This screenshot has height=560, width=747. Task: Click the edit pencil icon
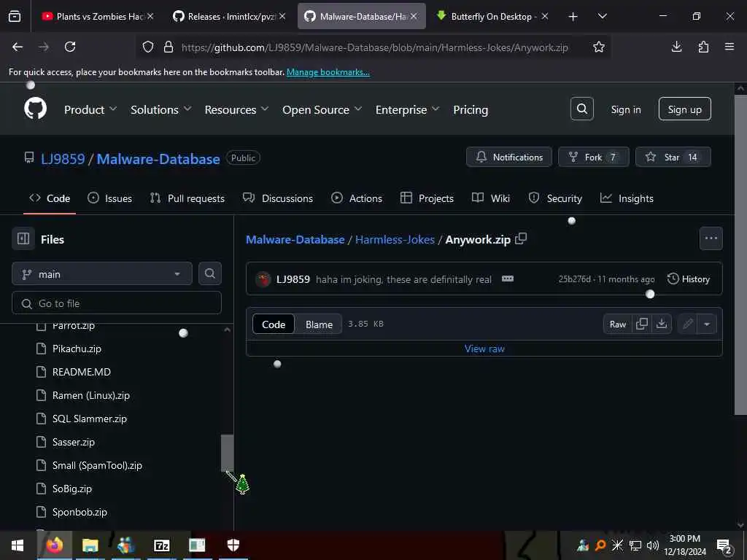687,324
